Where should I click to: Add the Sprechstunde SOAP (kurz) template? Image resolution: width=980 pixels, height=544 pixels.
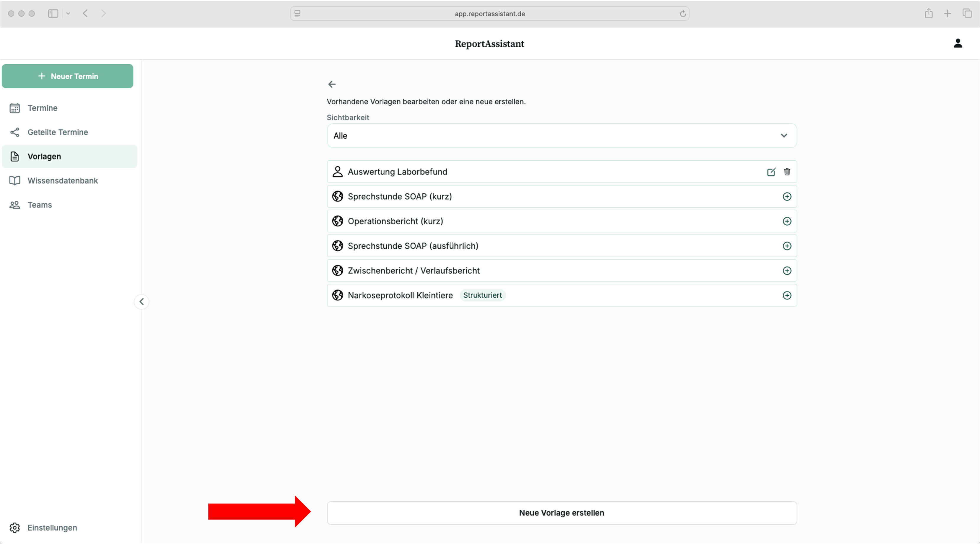pyautogui.click(x=787, y=197)
